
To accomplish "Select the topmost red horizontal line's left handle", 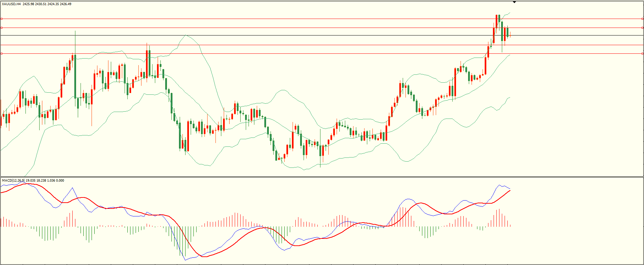I will click(1, 19).
